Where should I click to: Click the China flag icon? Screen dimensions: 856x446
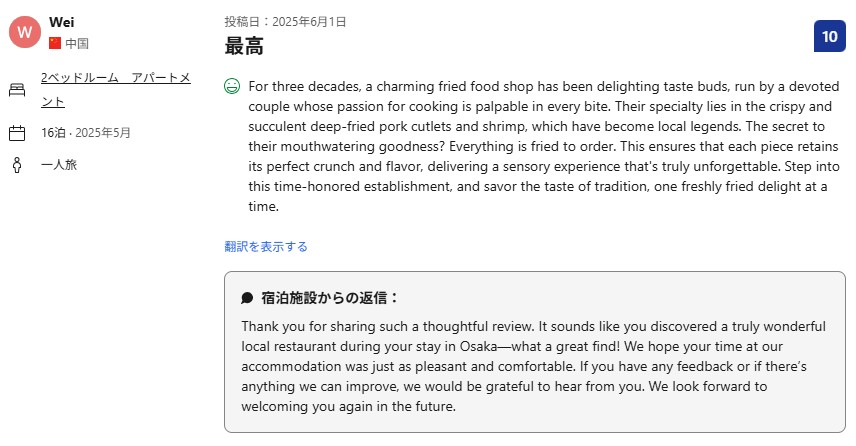pyautogui.click(x=55, y=43)
